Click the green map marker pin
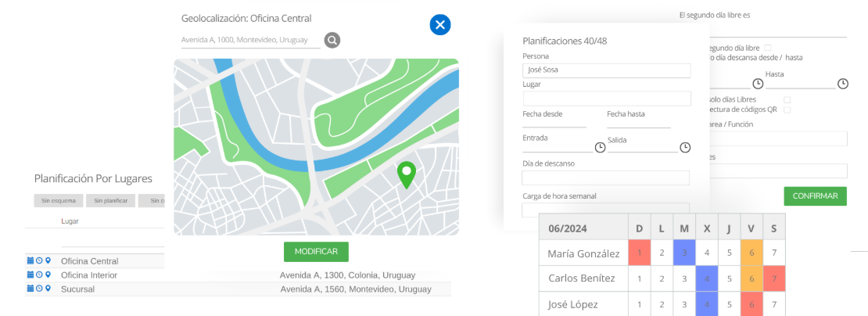The height and width of the screenshot is (316, 868). tap(407, 175)
